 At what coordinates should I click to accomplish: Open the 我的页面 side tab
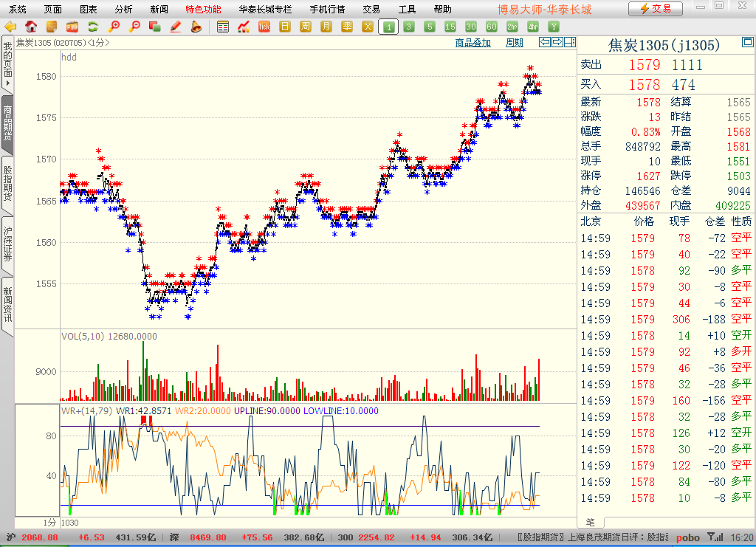point(7,63)
